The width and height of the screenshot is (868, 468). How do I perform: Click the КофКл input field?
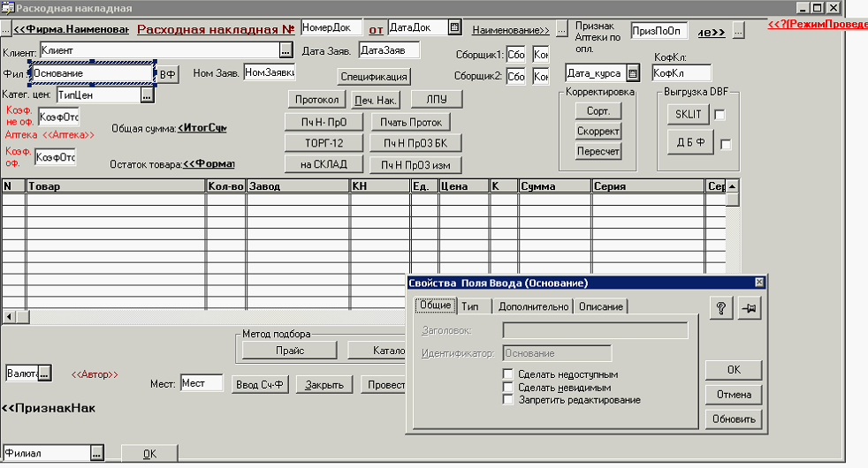(681, 73)
